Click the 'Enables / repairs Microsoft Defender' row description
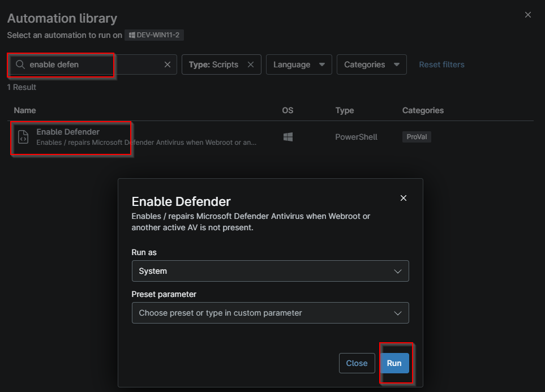 click(147, 143)
